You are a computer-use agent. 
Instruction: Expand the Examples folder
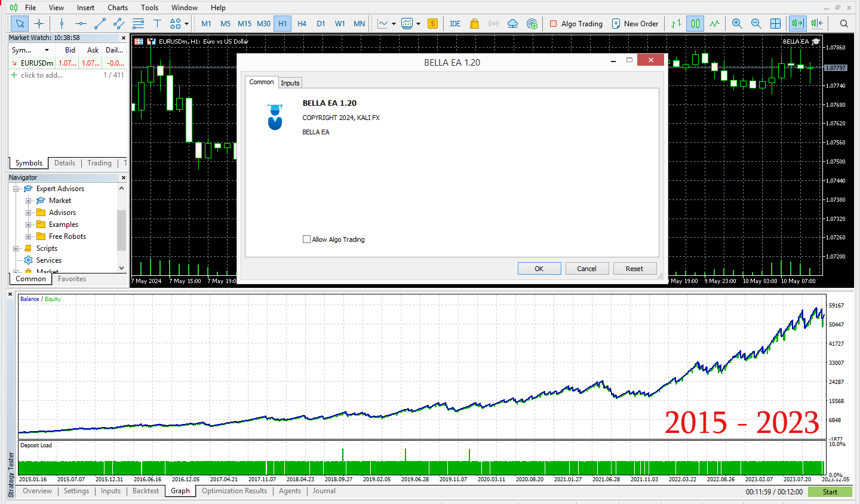(28, 225)
